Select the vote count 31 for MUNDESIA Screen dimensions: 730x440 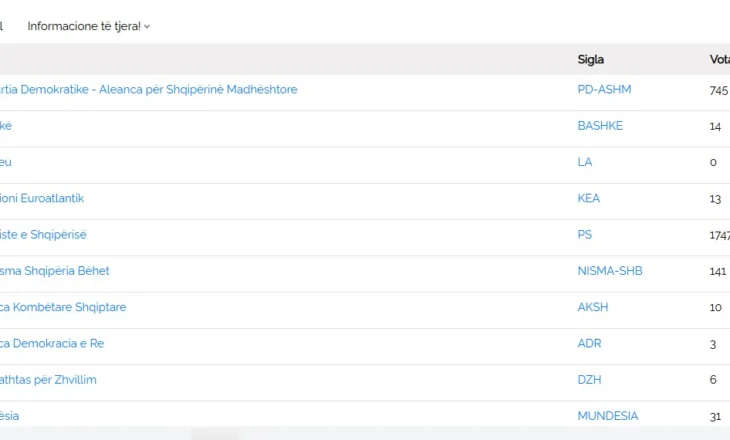click(x=715, y=417)
